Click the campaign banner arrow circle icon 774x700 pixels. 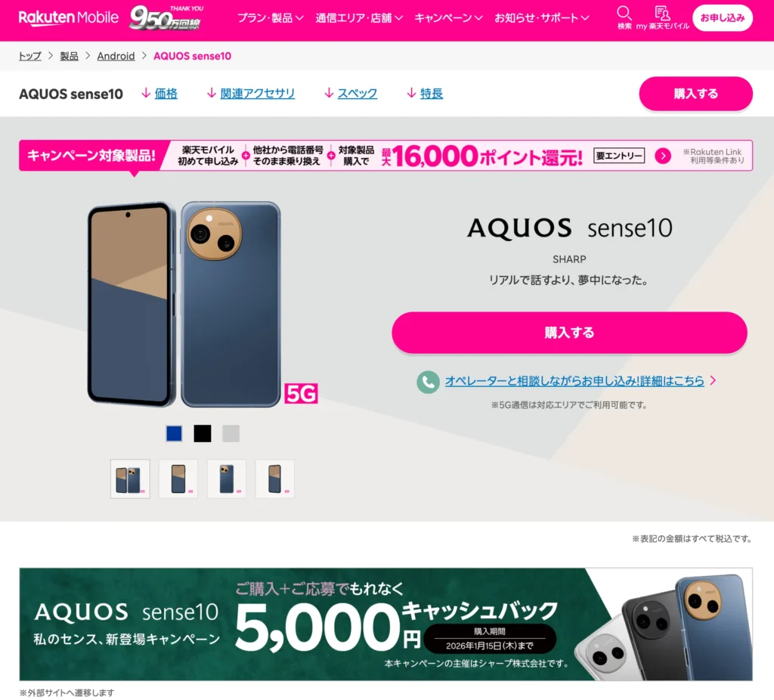[x=662, y=156]
